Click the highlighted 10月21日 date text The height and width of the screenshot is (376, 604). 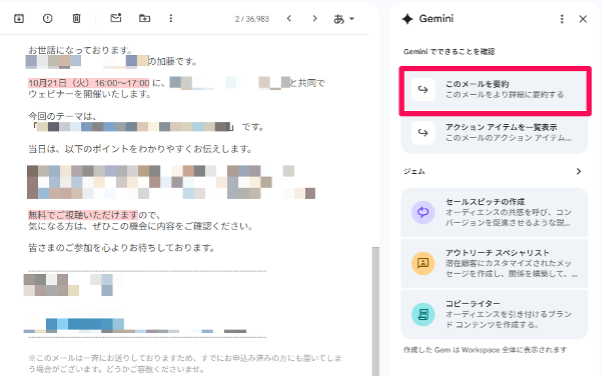pos(89,83)
